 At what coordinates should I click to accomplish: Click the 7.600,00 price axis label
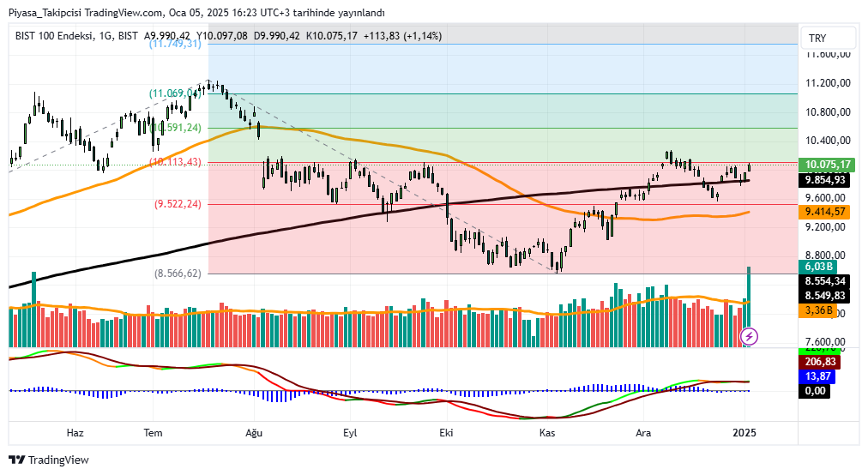pyautogui.click(x=825, y=341)
